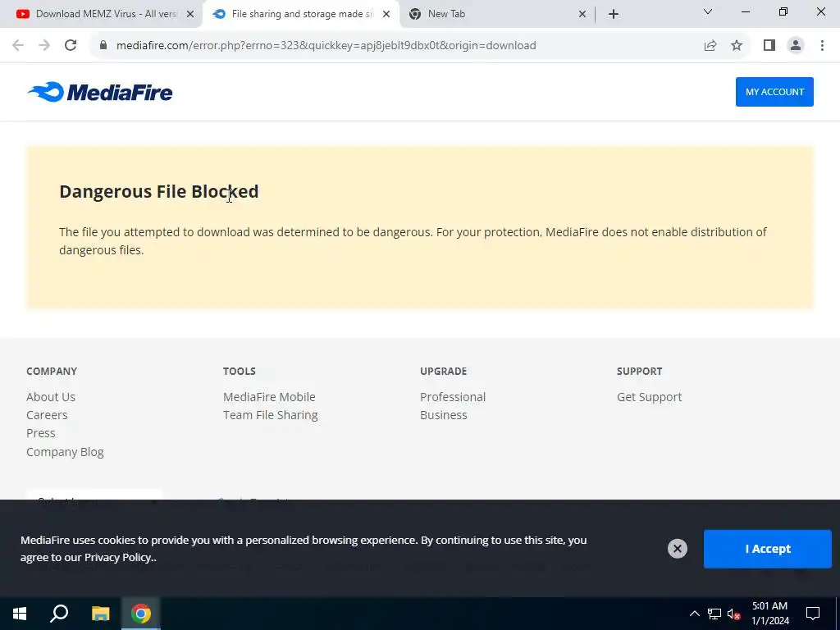Open the Windows notification center

pyautogui.click(x=813, y=614)
